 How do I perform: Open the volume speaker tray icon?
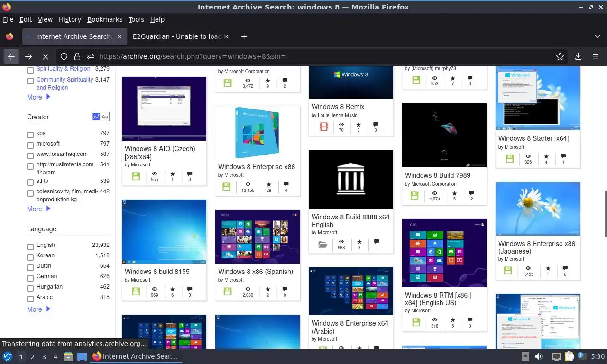[539, 356]
